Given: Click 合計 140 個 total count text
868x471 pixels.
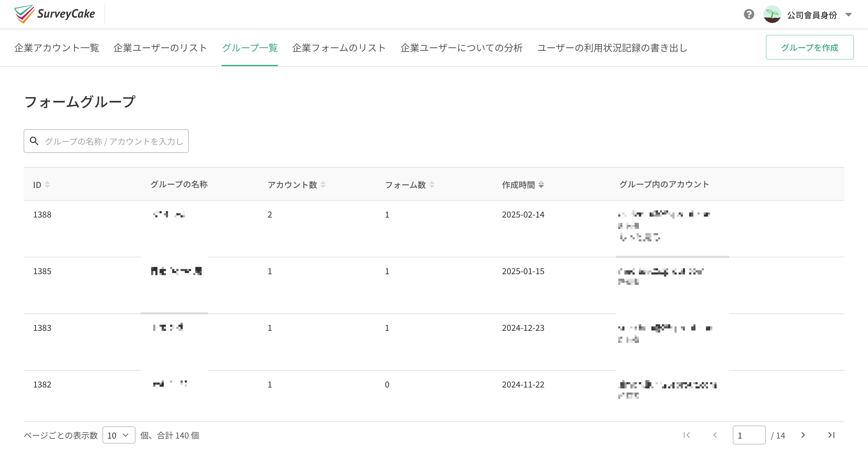Looking at the screenshot, I should (x=178, y=435).
